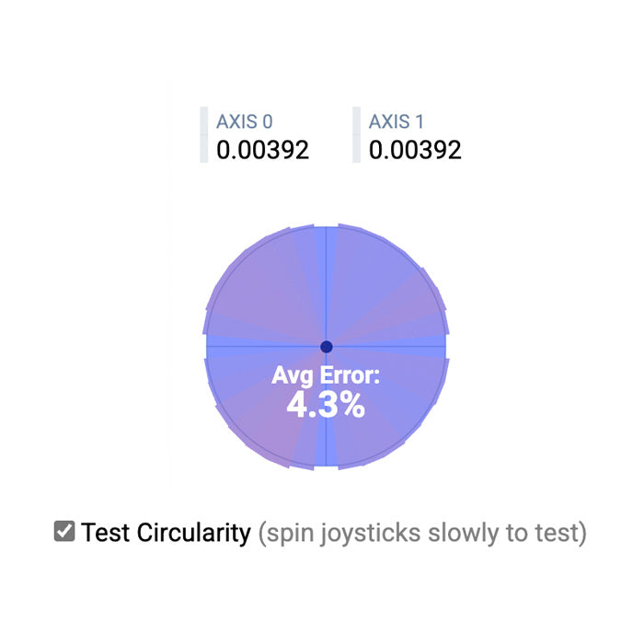
Task: Click the bottom end of the vertical crosshair
Action: pyautogui.click(x=326, y=462)
